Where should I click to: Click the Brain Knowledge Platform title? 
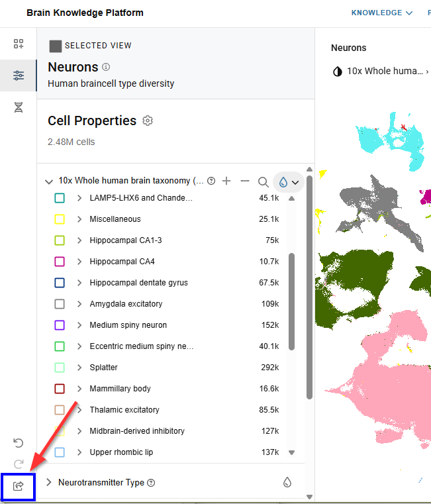coord(85,13)
